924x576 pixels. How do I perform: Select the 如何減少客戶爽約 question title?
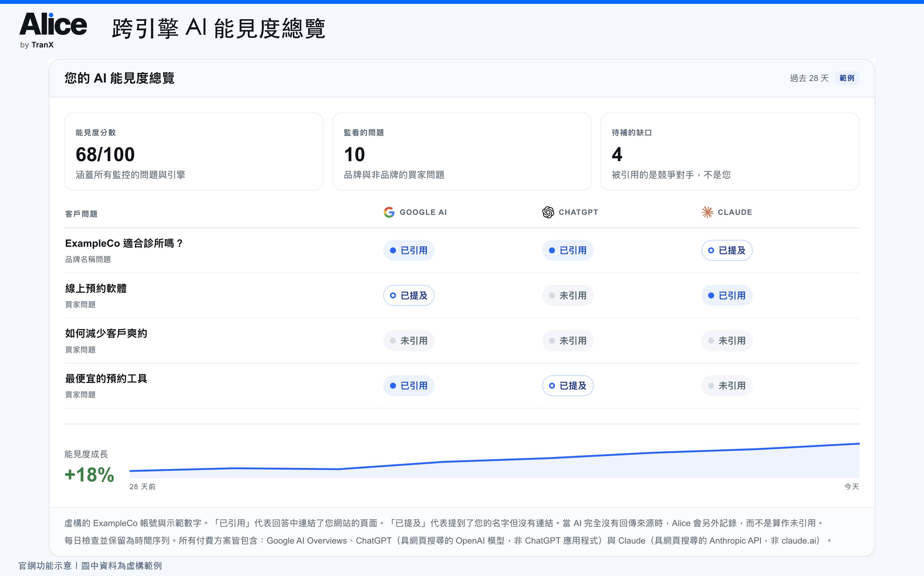[106, 334]
